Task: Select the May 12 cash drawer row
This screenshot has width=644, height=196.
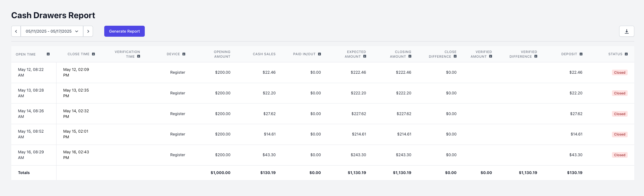Action: (x=323, y=72)
